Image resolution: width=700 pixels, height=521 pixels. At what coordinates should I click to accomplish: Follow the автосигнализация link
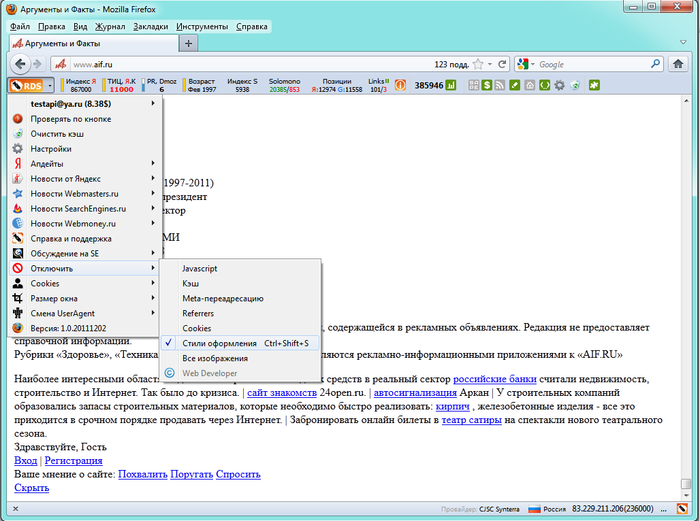tap(415, 393)
